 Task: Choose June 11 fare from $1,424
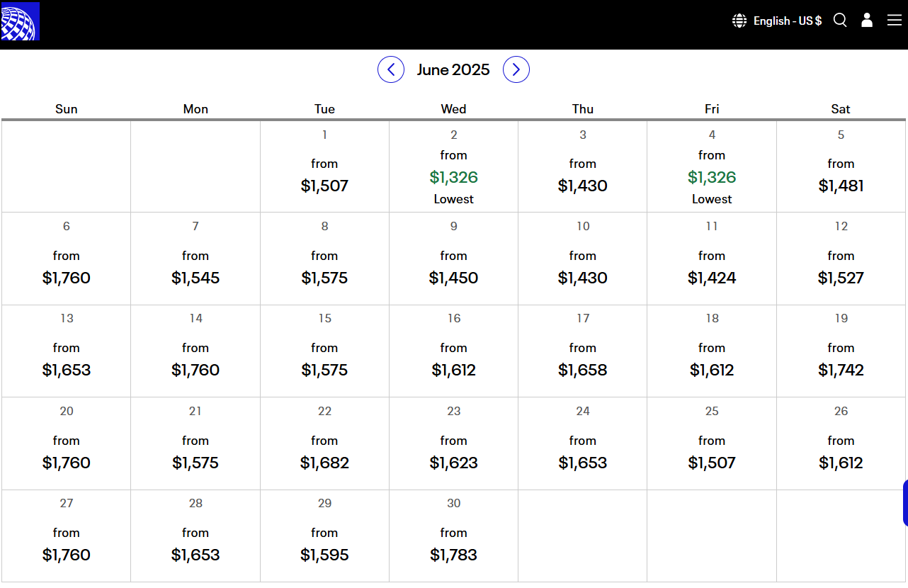712,259
